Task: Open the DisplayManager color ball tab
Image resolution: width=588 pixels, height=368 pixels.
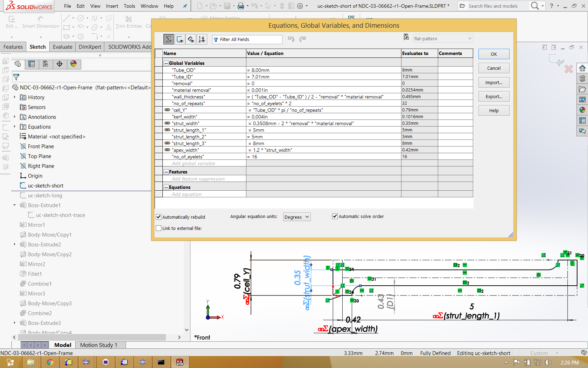Action: click(73, 64)
